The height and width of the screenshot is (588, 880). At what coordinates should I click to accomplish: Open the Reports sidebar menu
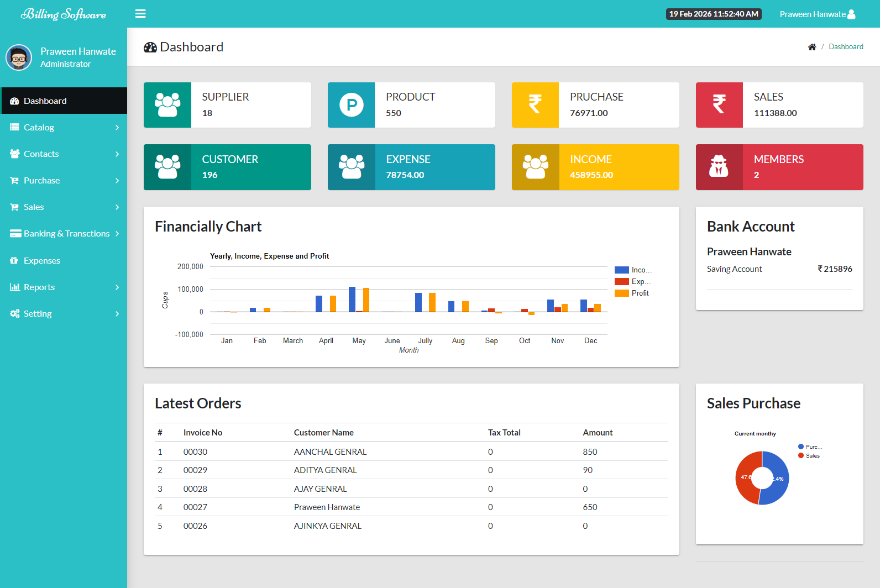click(x=39, y=287)
